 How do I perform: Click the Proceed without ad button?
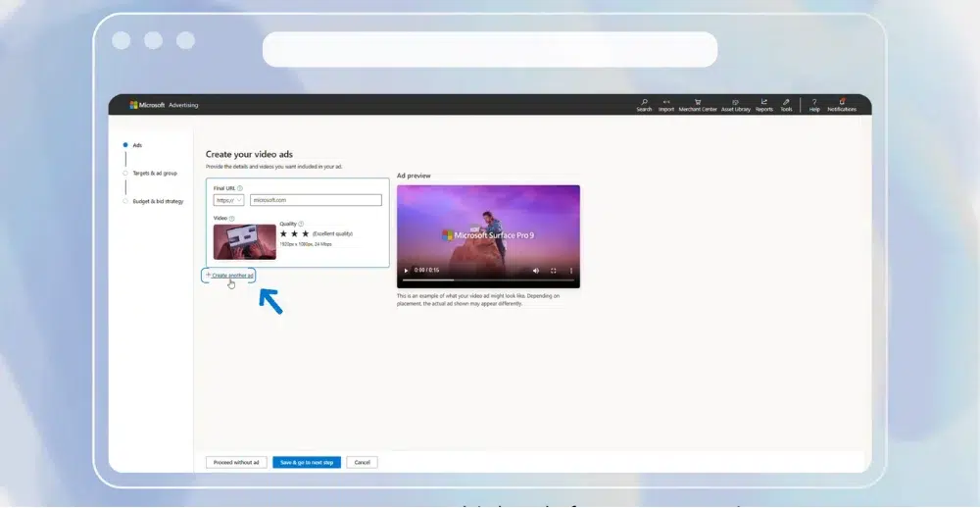click(236, 462)
